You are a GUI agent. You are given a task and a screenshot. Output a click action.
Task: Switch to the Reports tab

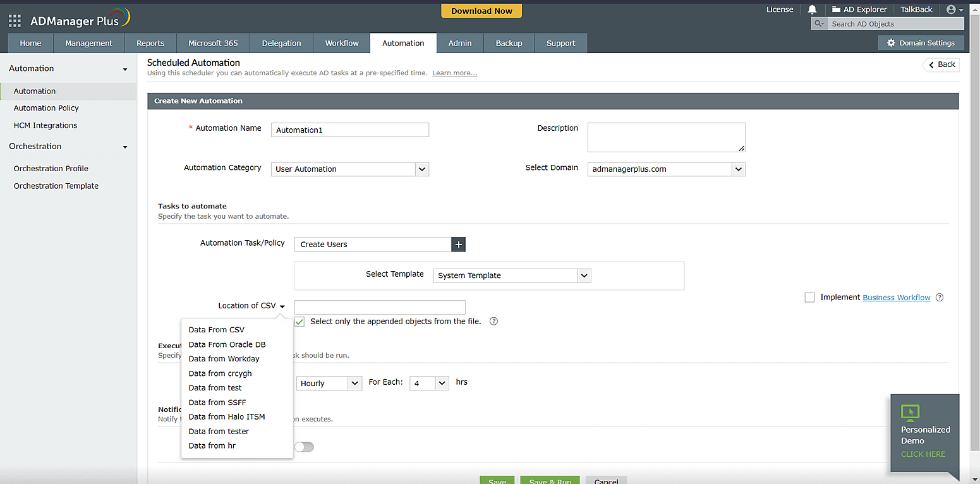[x=150, y=43]
